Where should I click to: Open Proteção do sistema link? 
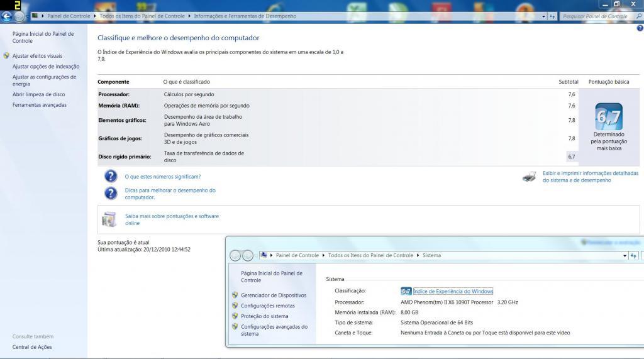point(265,316)
